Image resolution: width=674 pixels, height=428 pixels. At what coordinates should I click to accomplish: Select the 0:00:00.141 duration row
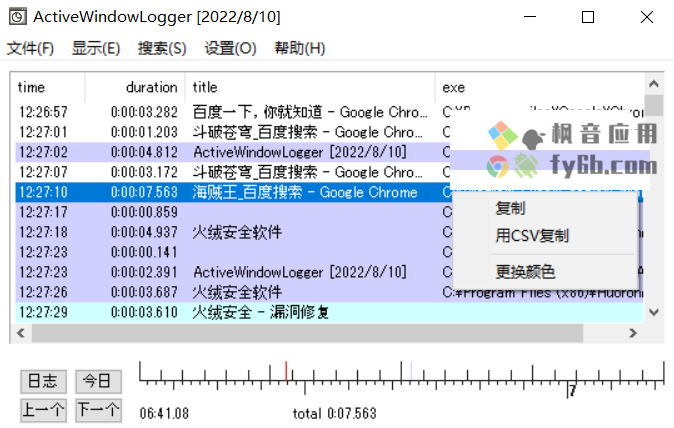(329, 252)
